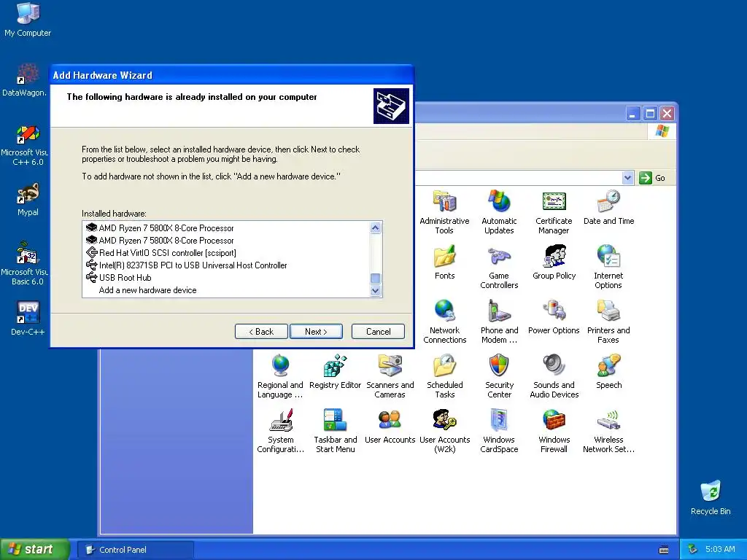Image resolution: width=747 pixels, height=560 pixels.
Task: Launch Registry Editor from Control Panel
Action: coord(335,371)
